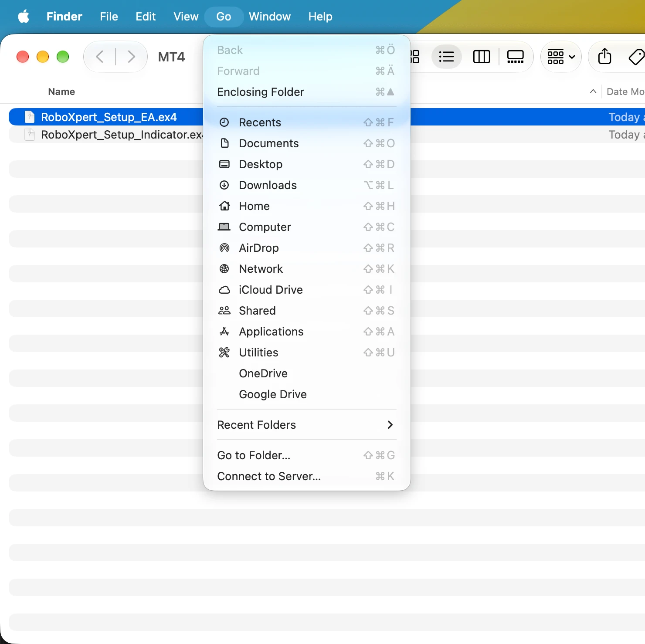Open the group-by dropdown in toolbar
Viewport: 645px width, 644px height.
tap(561, 57)
